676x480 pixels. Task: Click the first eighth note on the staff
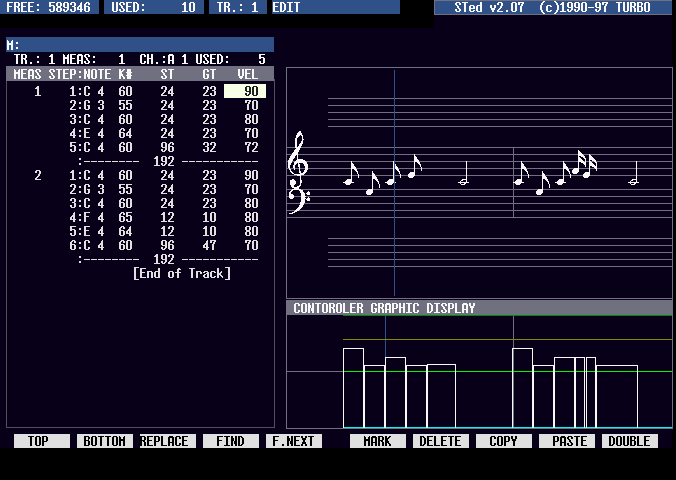point(351,173)
